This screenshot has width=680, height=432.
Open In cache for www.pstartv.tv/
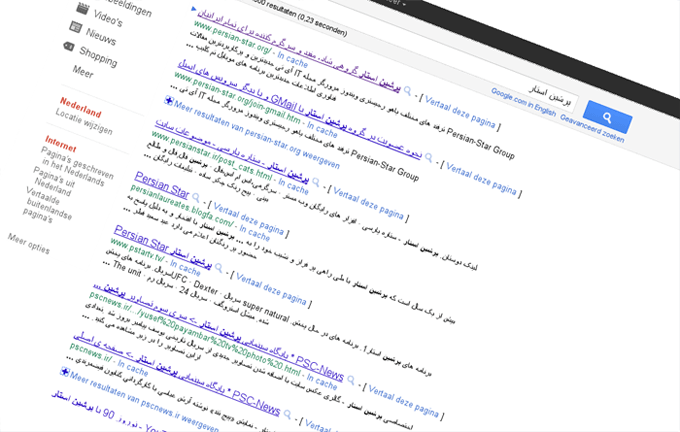pyautogui.click(x=185, y=268)
